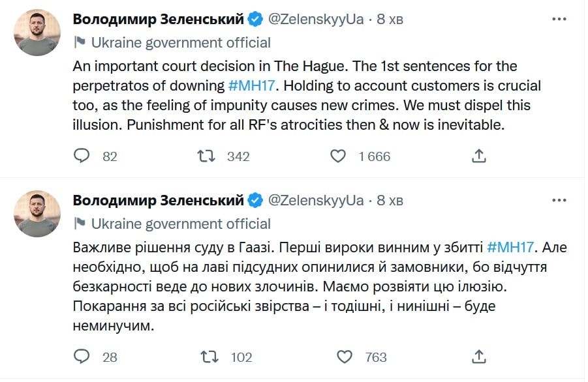Click the verified badge on first tweet
Image resolution: width=588 pixels, height=382 pixels.
tap(256, 20)
